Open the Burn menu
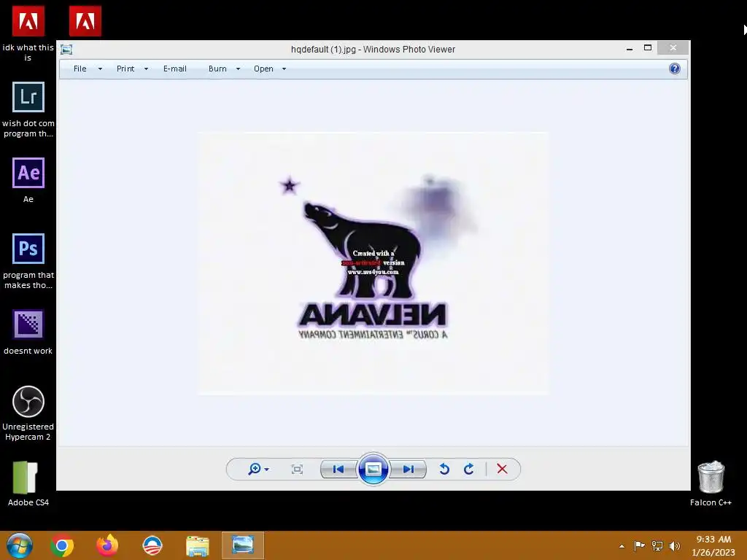 217,69
